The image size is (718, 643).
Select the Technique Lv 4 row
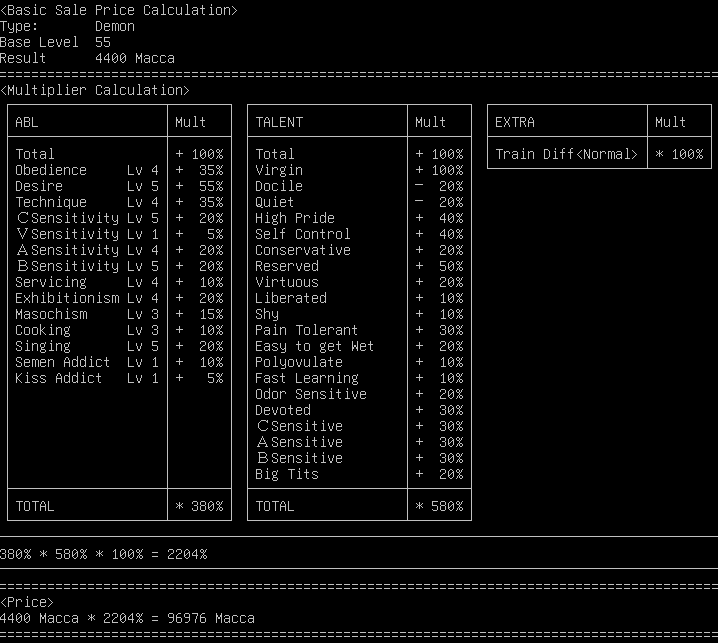(x=119, y=202)
